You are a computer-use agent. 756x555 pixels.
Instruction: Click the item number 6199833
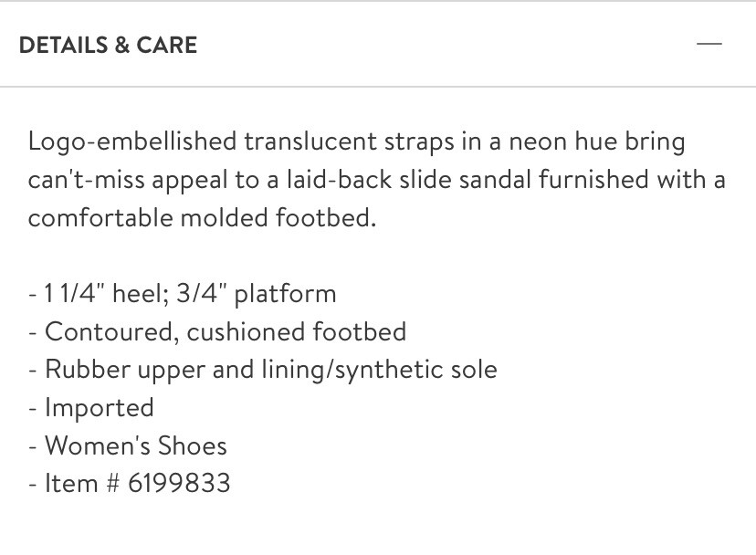click(x=179, y=483)
